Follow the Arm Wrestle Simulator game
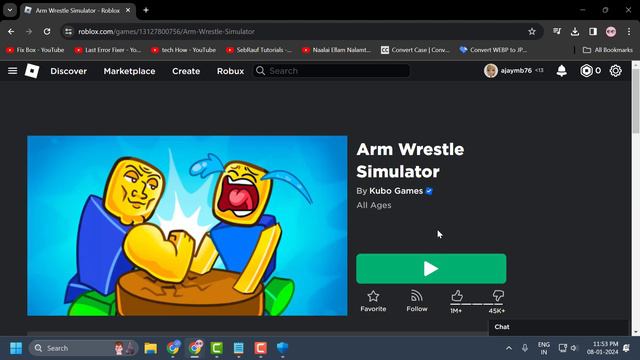The height and width of the screenshot is (360, 640). pyautogui.click(x=417, y=301)
